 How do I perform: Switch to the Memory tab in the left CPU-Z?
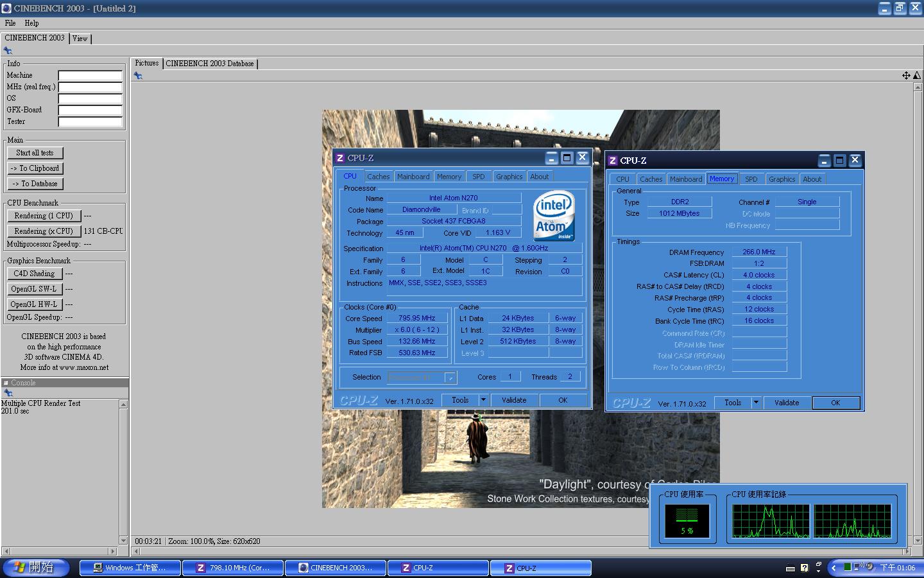point(449,177)
